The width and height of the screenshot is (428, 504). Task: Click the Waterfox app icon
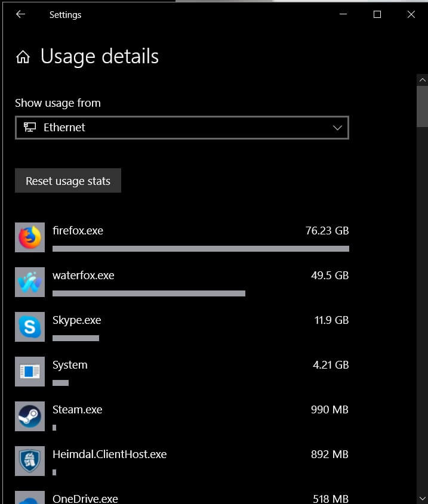(x=30, y=282)
